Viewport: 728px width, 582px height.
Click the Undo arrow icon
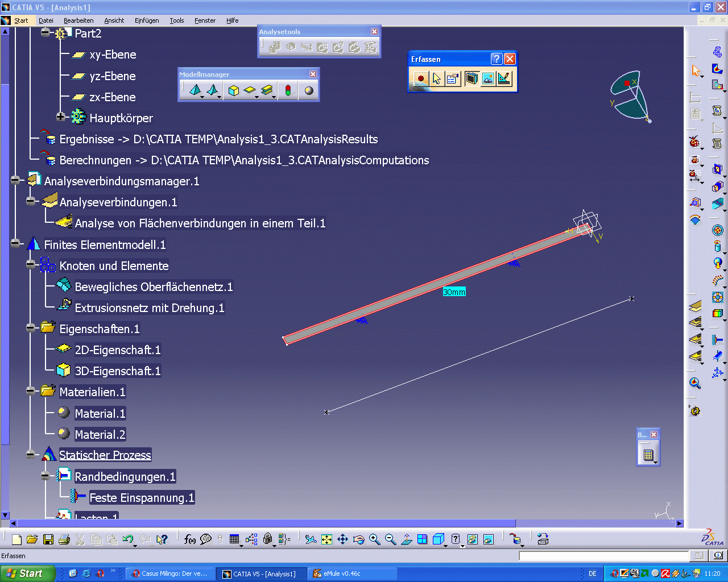point(128,539)
